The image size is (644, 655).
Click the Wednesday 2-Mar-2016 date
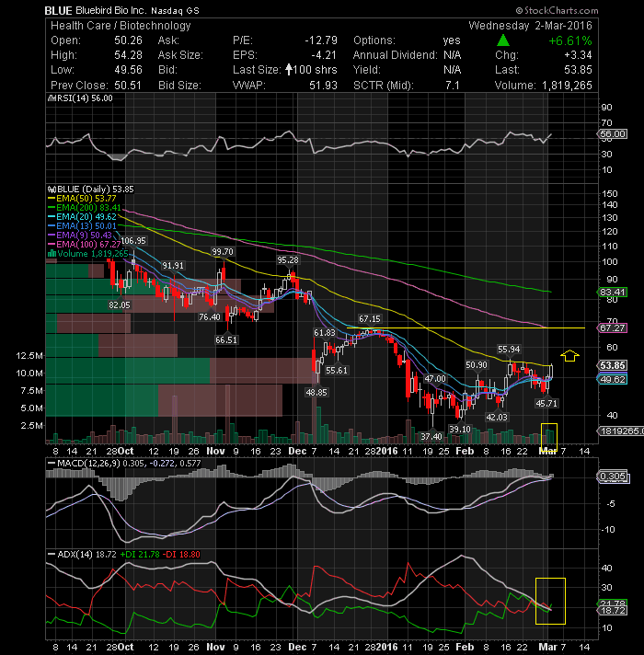pyautogui.click(x=530, y=26)
